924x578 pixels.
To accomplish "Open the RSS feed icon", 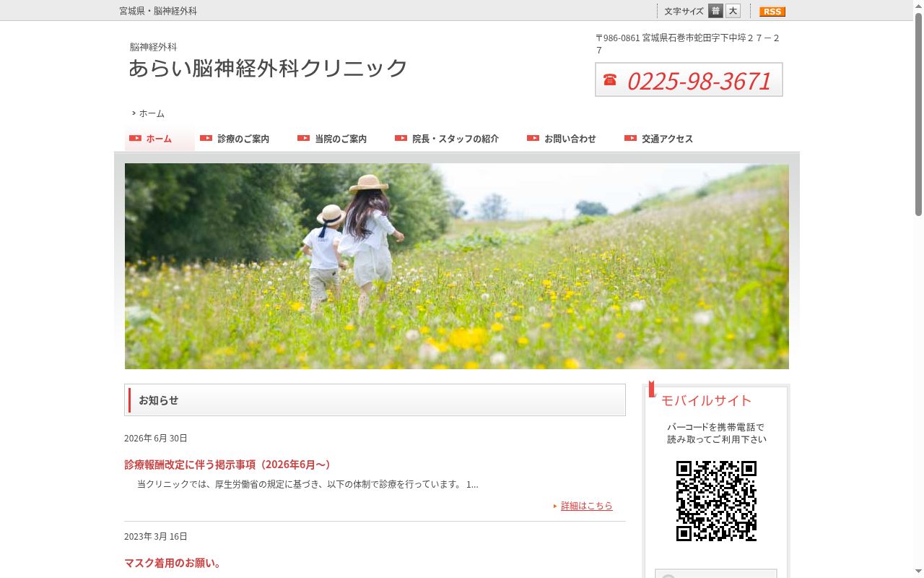I will pos(772,11).
